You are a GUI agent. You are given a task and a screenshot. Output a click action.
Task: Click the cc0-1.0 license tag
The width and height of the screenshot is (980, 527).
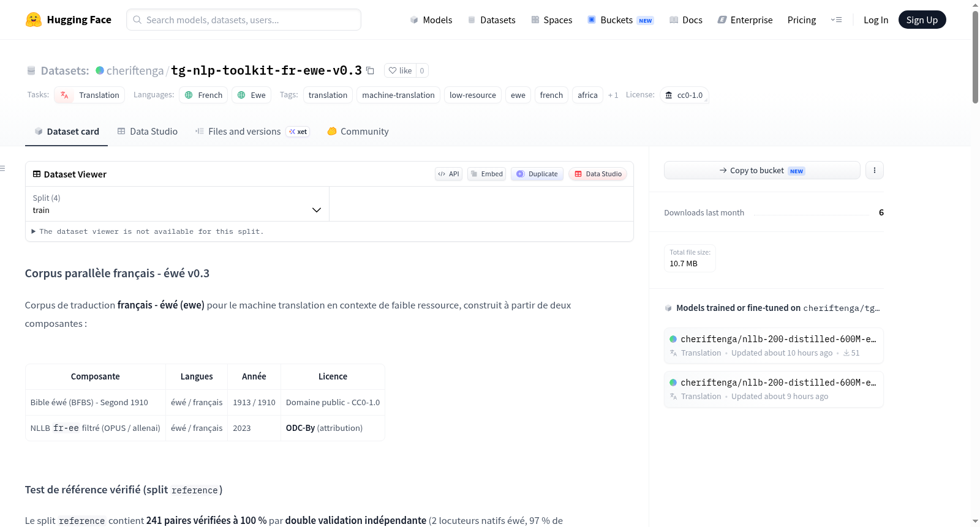(684, 95)
